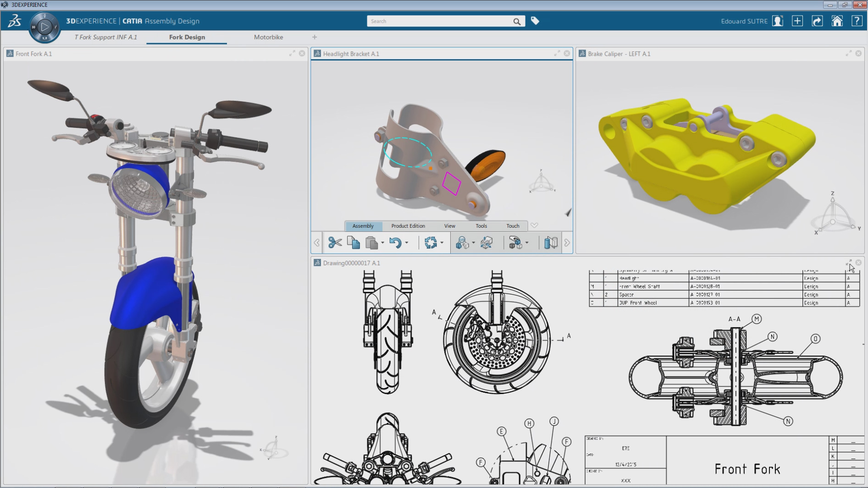Click the search magnifier icon
Viewport: 868px width, 488px height.
(x=517, y=21)
